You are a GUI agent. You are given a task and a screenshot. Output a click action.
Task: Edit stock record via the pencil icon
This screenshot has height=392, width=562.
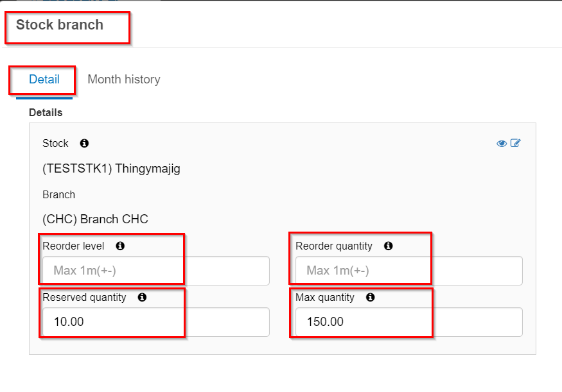pyautogui.click(x=515, y=143)
